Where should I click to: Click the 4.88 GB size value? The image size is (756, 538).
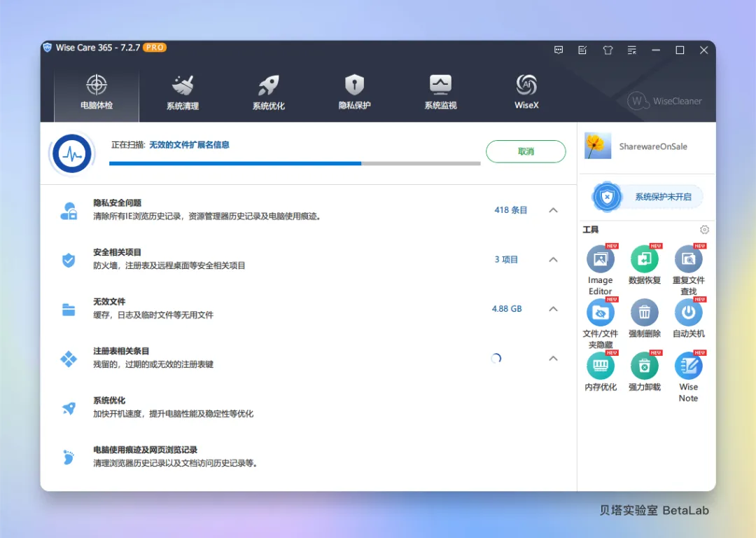(507, 309)
